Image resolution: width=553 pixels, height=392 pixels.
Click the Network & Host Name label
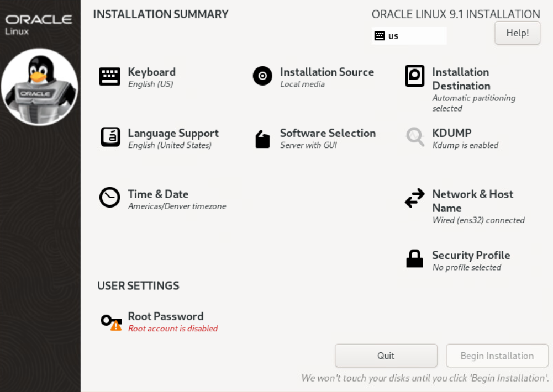[x=472, y=201]
